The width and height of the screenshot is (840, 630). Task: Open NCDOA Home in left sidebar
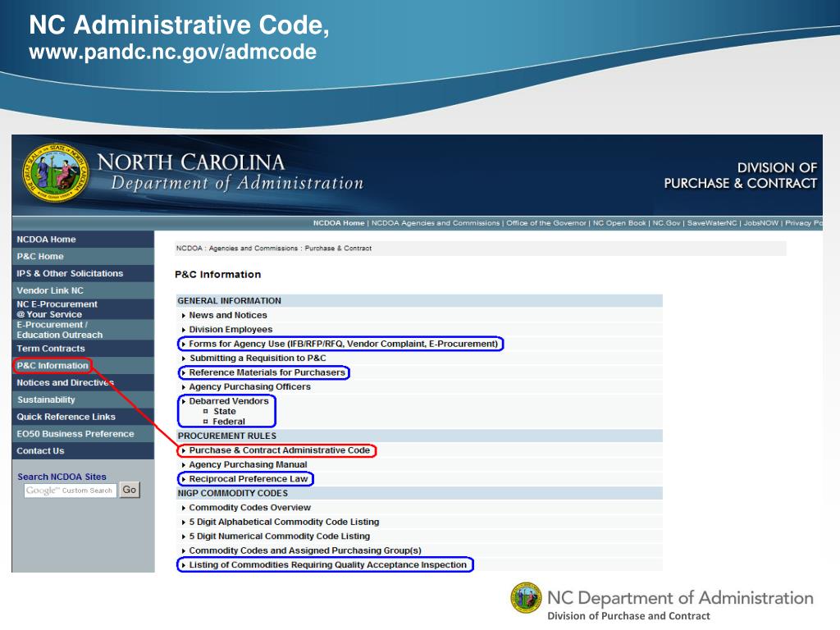[x=46, y=240]
